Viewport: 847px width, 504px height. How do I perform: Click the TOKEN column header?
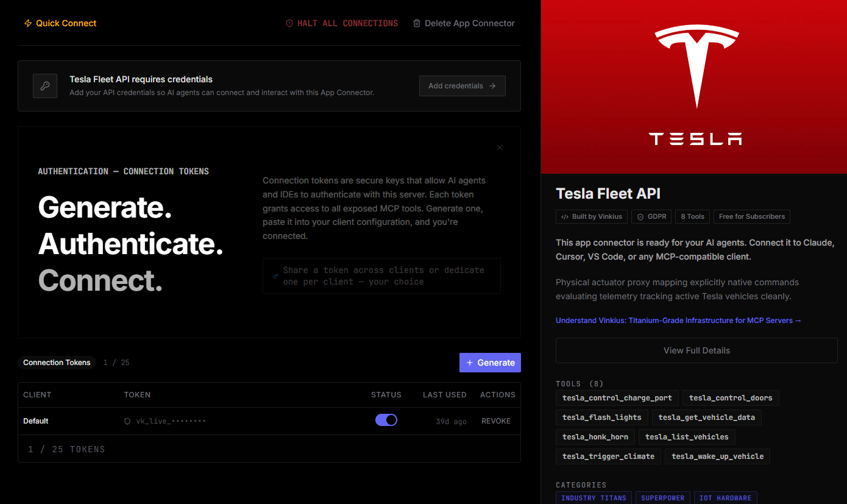137,395
